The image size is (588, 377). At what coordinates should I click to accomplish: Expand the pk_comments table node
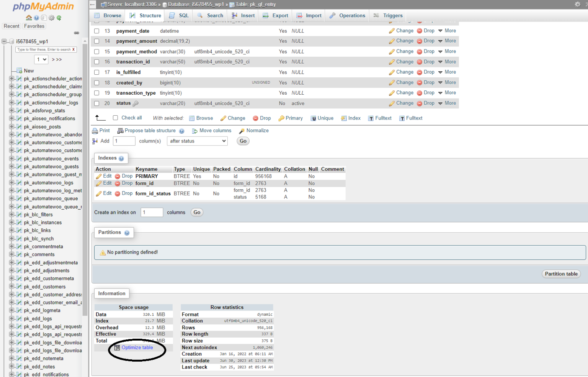pyautogui.click(x=12, y=254)
